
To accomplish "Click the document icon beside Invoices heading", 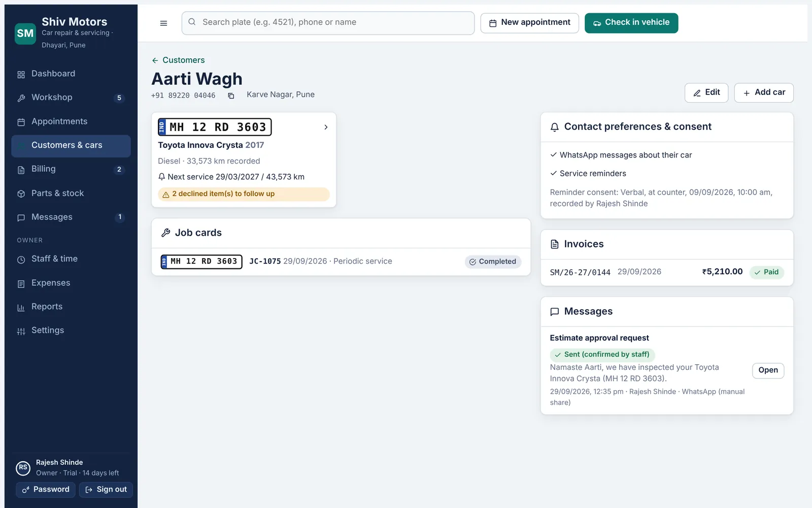I will 555,244.
